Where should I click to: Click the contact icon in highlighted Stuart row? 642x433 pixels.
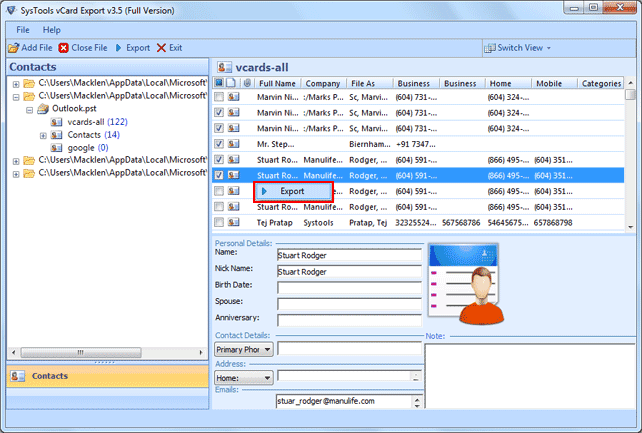(234, 175)
